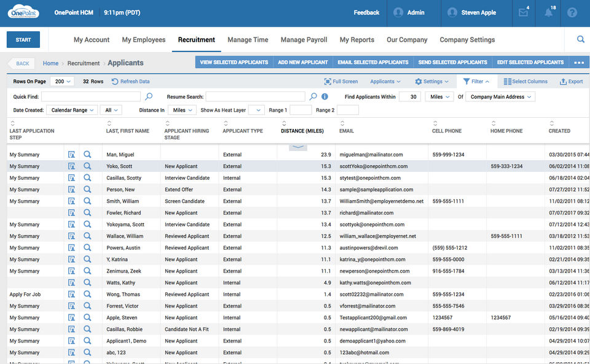Click the Add New Applicant button
Viewport: 590px width, 364px height.
(302, 63)
